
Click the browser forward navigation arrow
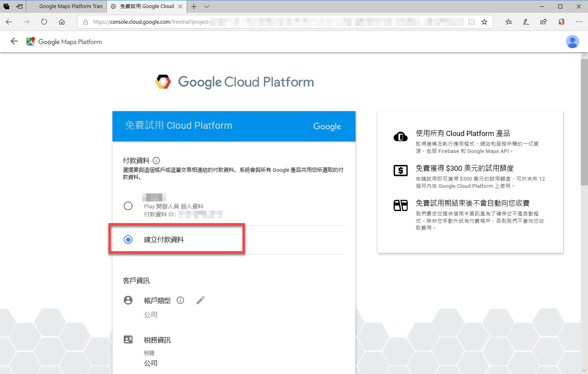point(27,22)
